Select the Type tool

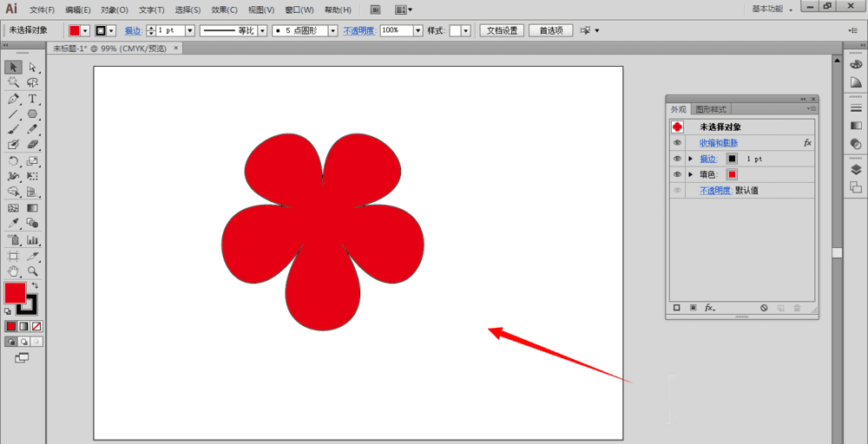pyautogui.click(x=33, y=99)
